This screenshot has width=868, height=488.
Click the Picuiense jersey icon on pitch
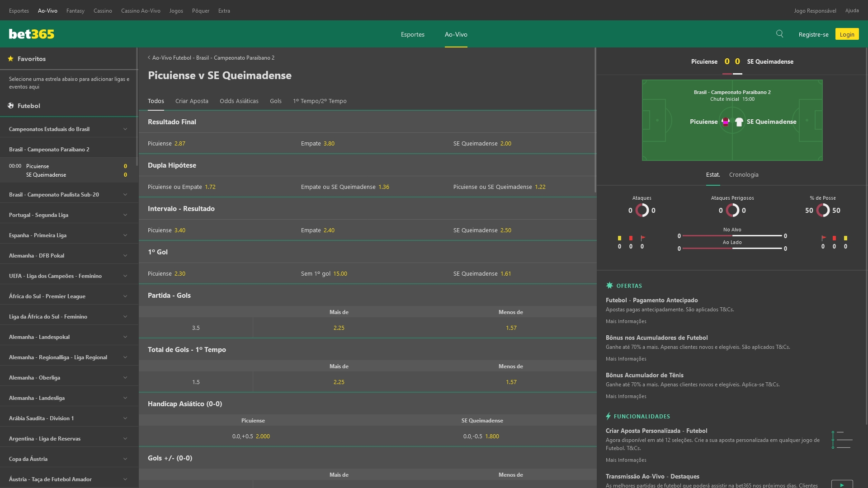point(726,122)
